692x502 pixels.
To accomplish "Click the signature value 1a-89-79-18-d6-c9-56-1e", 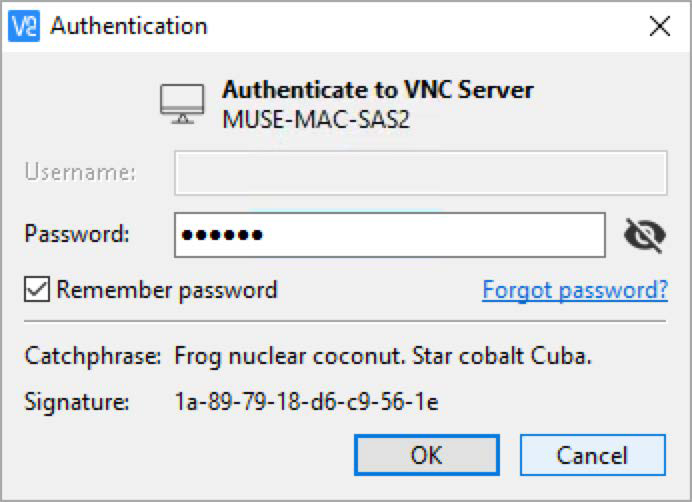I will (x=306, y=402).
